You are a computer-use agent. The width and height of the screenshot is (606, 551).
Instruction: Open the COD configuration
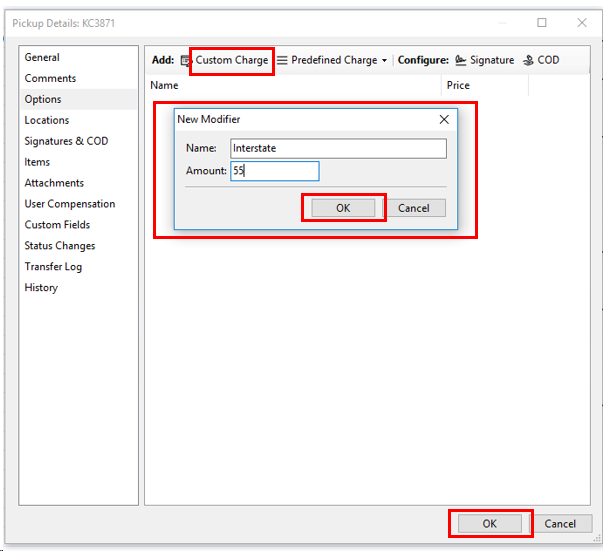click(541, 60)
